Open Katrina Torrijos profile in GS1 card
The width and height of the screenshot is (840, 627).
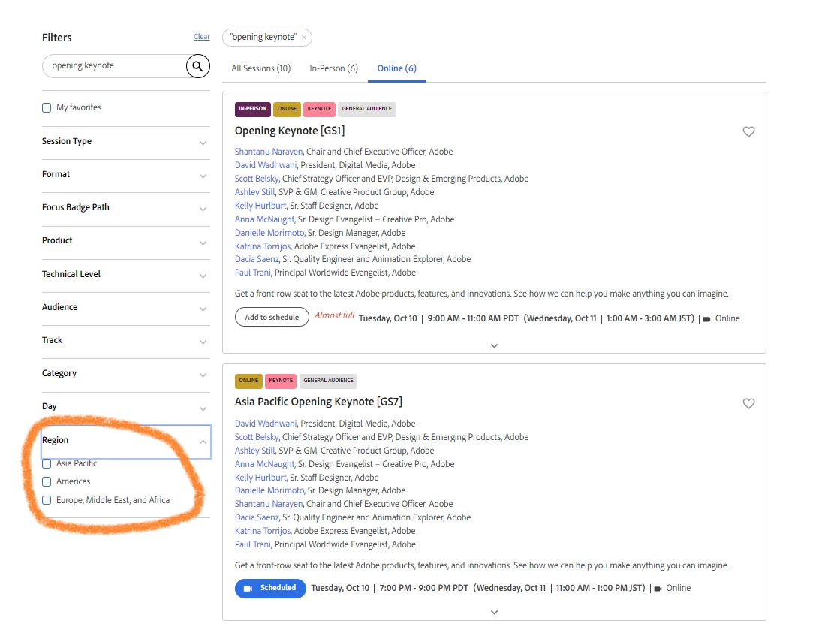pyautogui.click(x=263, y=246)
